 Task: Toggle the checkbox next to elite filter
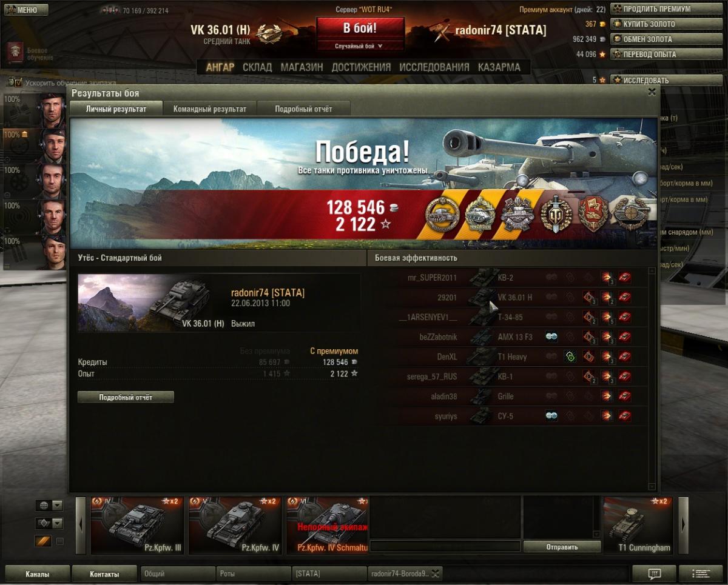60,541
